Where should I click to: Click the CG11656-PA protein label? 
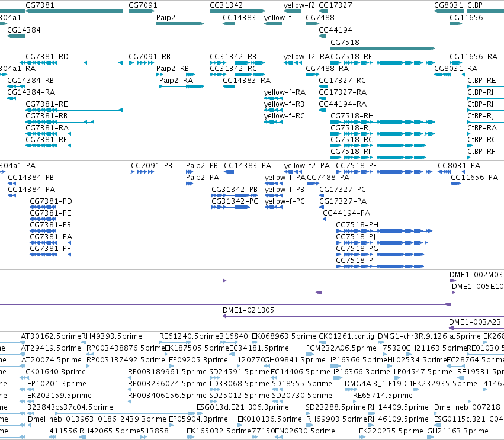click(474, 178)
